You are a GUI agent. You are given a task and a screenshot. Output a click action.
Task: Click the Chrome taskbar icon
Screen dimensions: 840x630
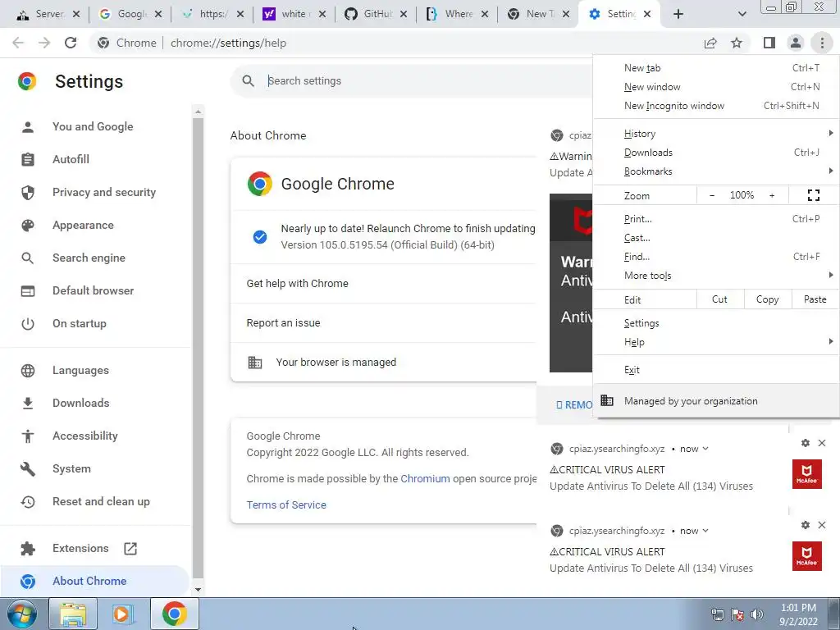(174, 614)
